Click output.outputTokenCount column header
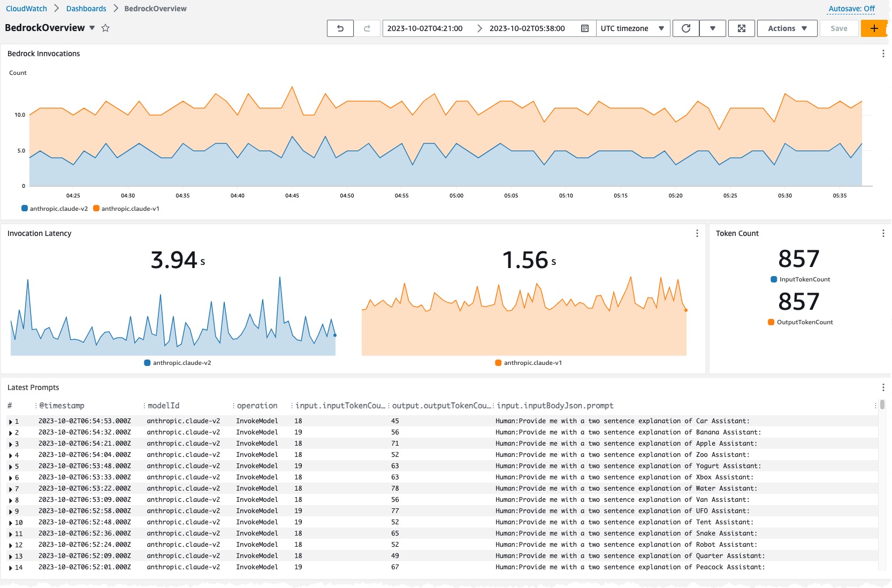 tap(441, 406)
